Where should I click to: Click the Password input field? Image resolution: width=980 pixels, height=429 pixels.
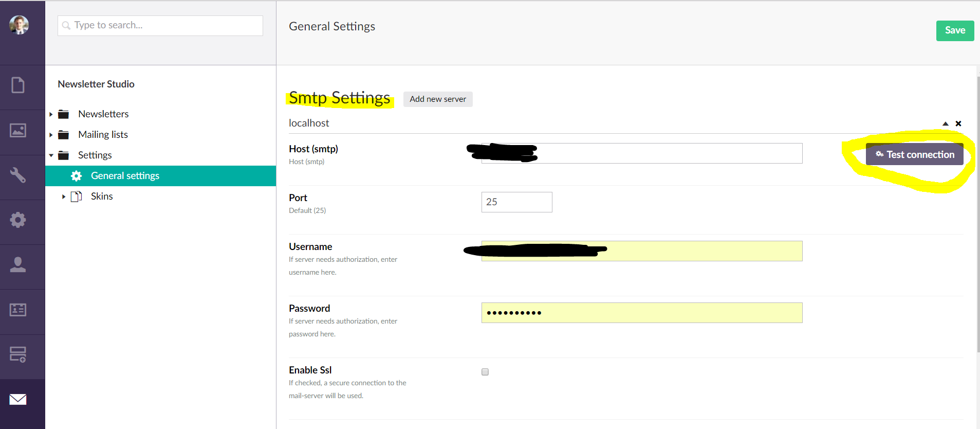click(x=642, y=313)
